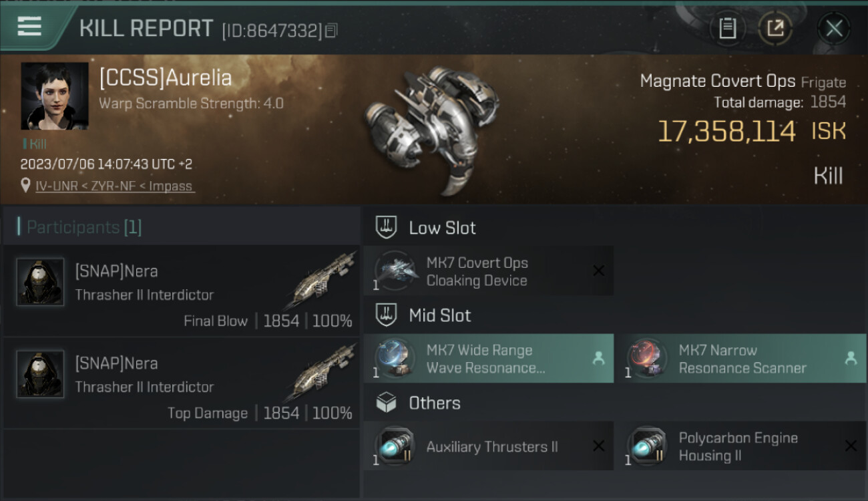The height and width of the screenshot is (501, 868).
Task: Open Nera's portrait in Final Blow row
Action: pyautogui.click(x=40, y=282)
